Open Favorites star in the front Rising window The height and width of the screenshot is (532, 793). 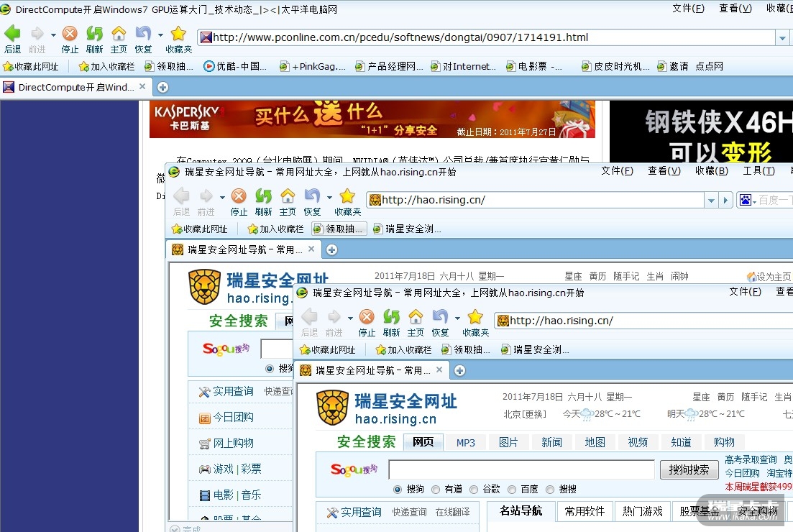(475, 317)
